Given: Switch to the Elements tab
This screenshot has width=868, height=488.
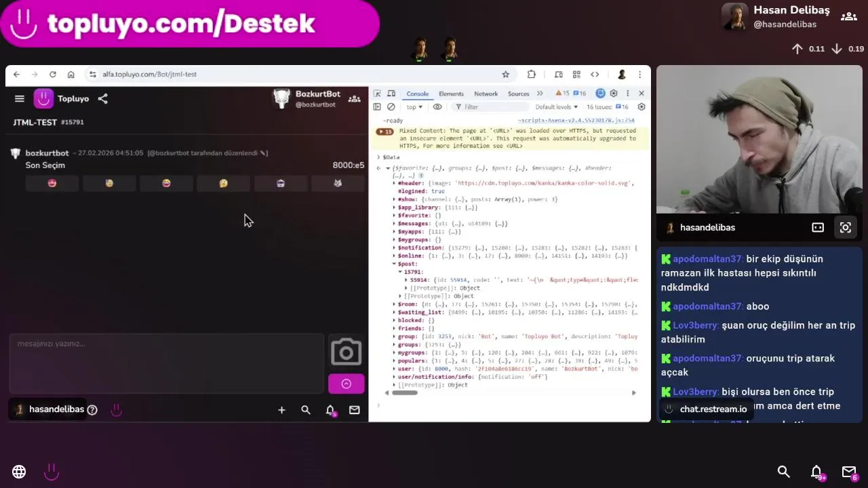Looking at the screenshot, I should click(x=451, y=94).
